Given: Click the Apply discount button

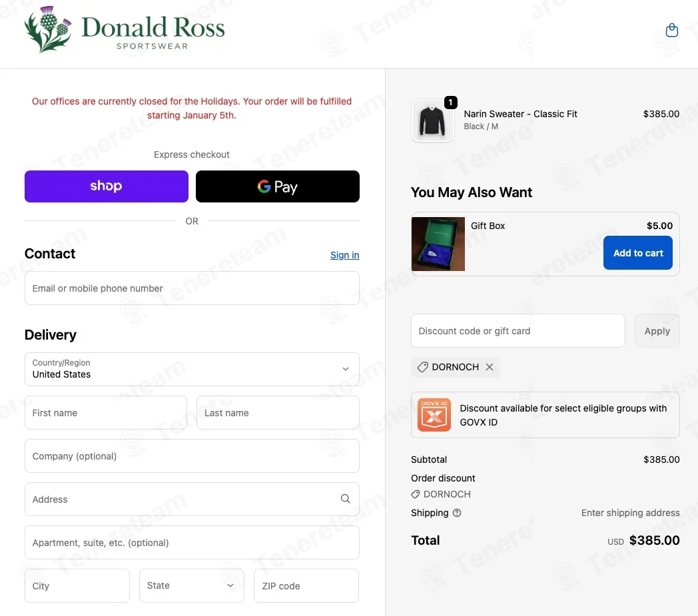Looking at the screenshot, I should point(657,331).
